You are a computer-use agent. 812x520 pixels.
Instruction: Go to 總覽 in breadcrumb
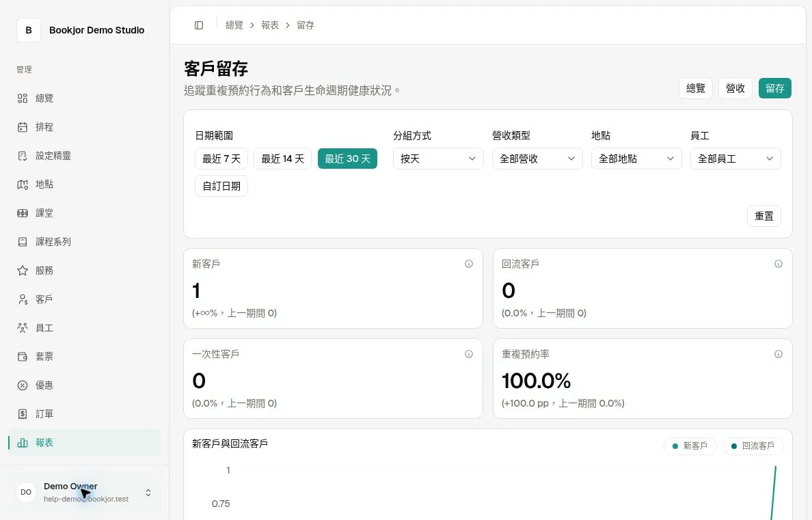point(234,25)
